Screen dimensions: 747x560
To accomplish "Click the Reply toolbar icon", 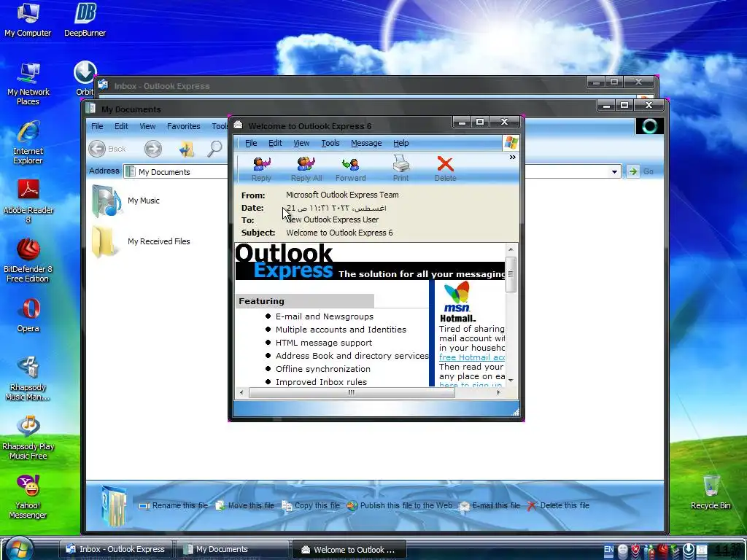I will pyautogui.click(x=261, y=169).
